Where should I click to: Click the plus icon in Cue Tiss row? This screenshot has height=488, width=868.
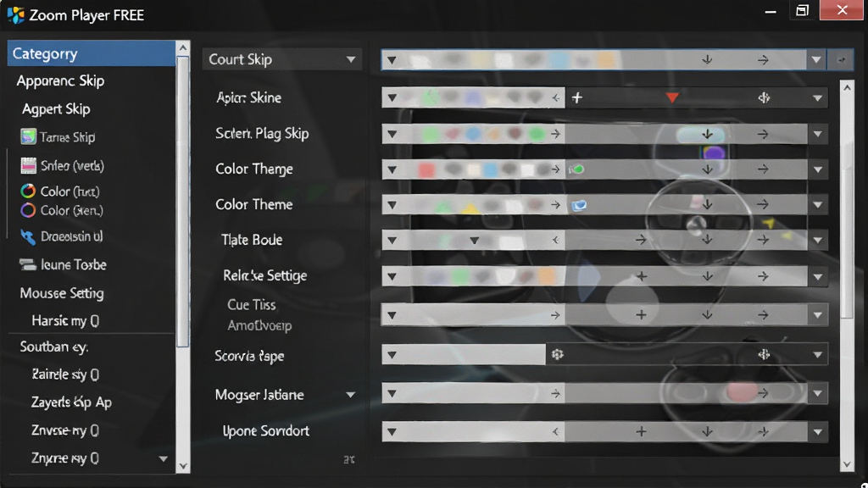click(x=641, y=315)
